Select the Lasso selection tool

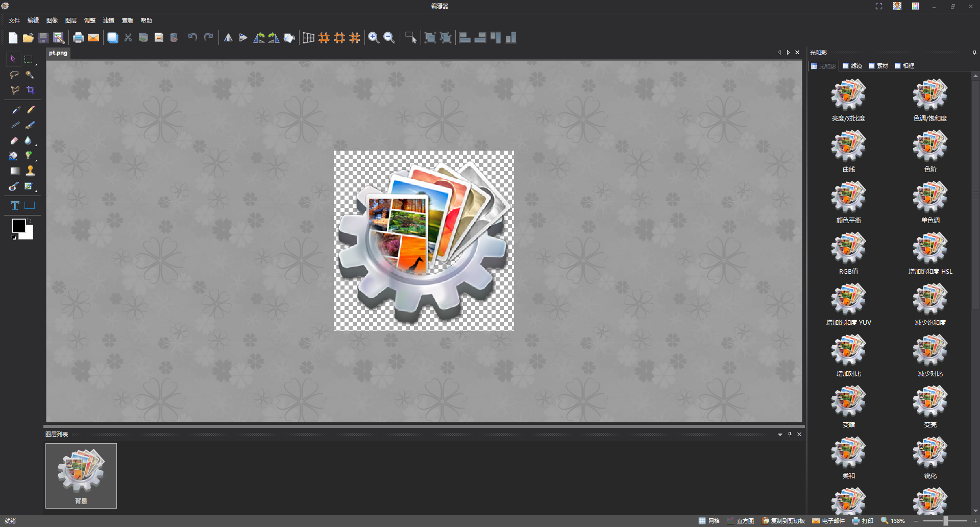(14, 75)
